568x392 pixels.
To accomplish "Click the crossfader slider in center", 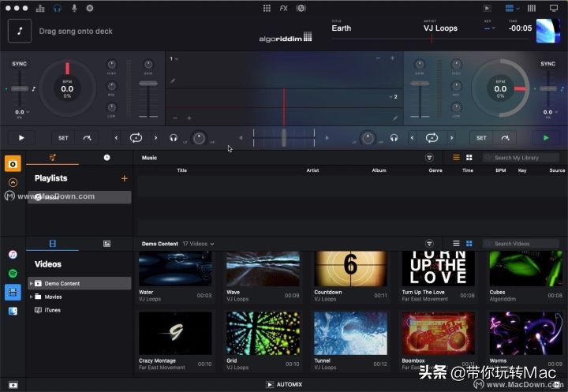I will (x=284, y=138).
